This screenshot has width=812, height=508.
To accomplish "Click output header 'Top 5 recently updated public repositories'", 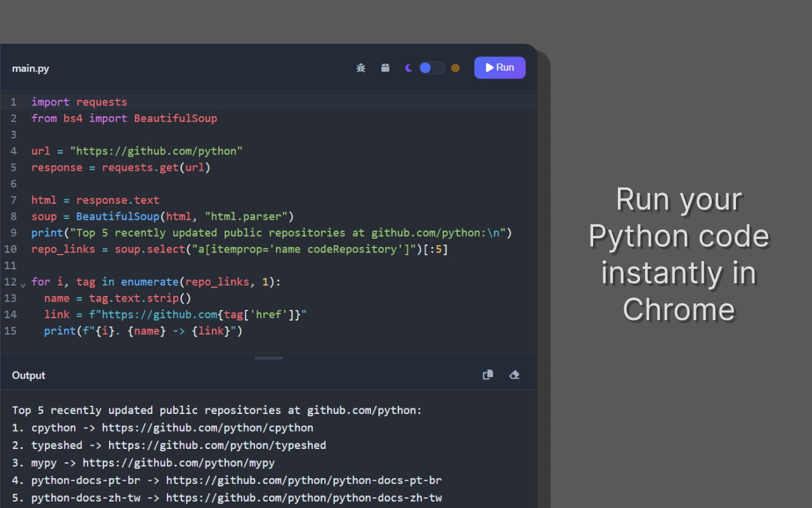I will pyautogui.click(x=217, y=410).
